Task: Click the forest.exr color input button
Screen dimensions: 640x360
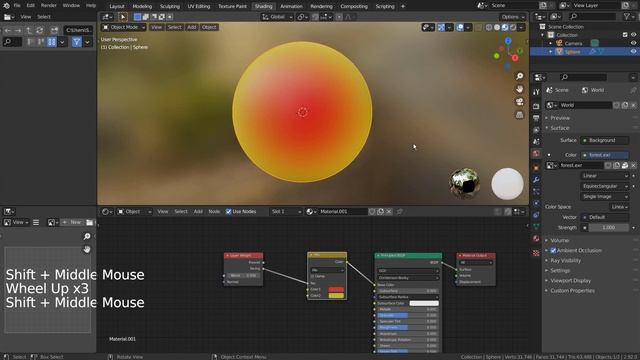Action: 604,155
